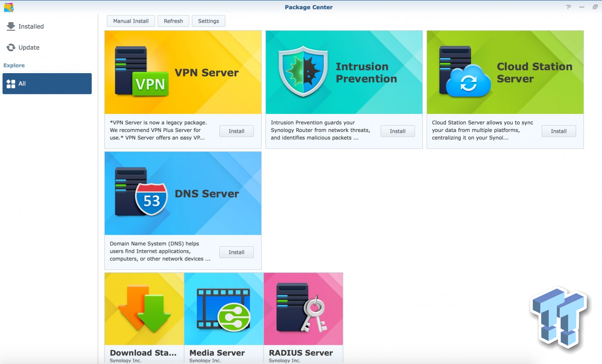The width and height of the screenshot is (602, 364).
Task: Click the Installed download arrow icon
Action: 11,26
